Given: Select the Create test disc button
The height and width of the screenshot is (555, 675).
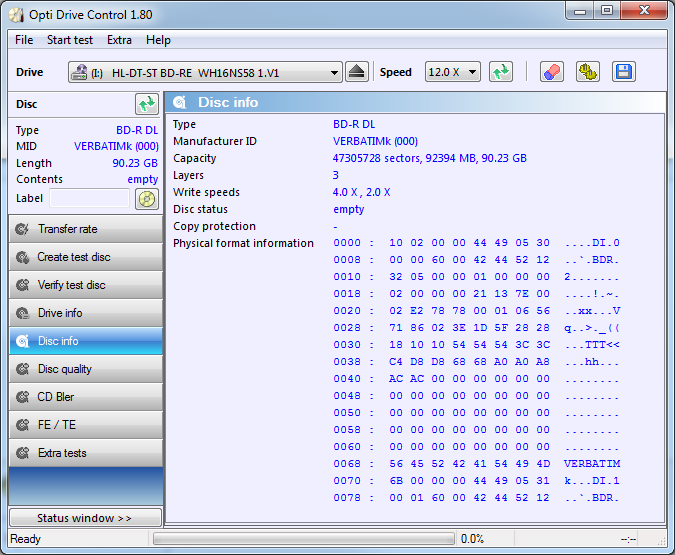Looking at the screenshot, I should (85, 257).
